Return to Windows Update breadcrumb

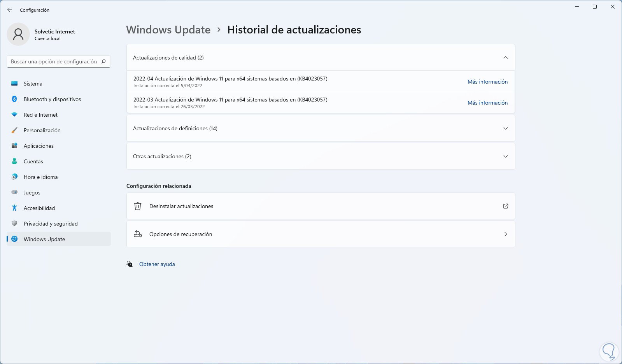(x=168, y=30)
